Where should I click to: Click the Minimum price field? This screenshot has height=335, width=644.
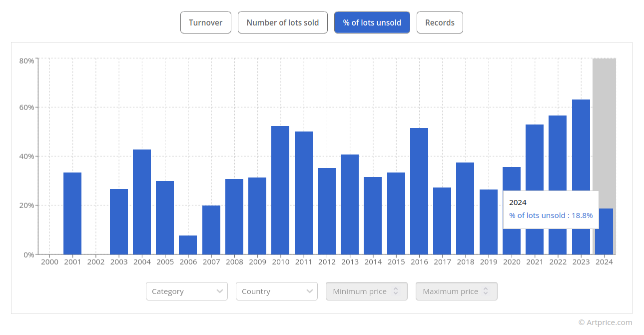[x=360, y=291]
